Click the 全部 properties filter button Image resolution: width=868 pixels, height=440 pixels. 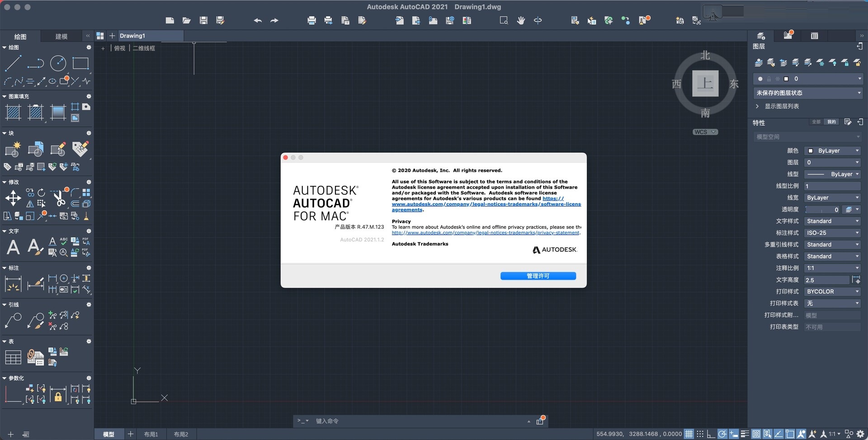tap(816, 122)
